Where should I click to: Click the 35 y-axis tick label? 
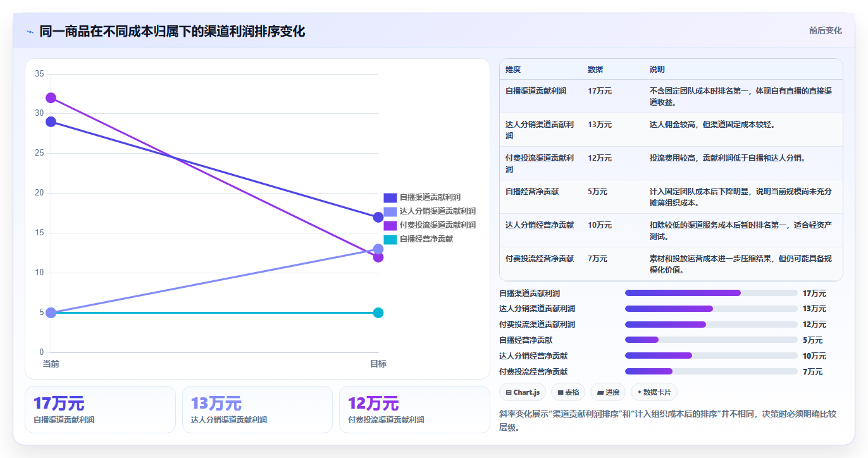coord(39,74)
